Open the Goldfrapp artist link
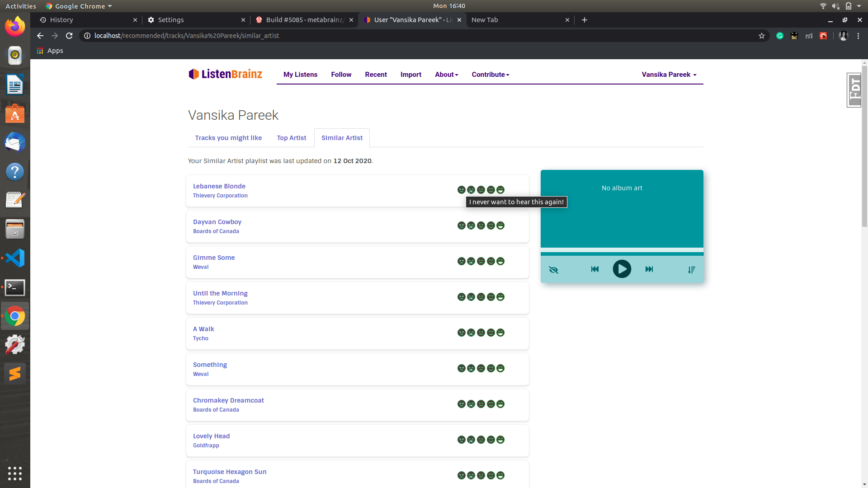Screen dimensions: 868x488 coord(206,446)
